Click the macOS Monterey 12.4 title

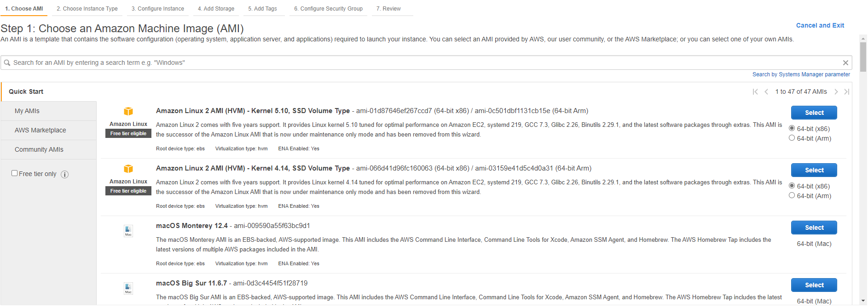pos(192,226)
